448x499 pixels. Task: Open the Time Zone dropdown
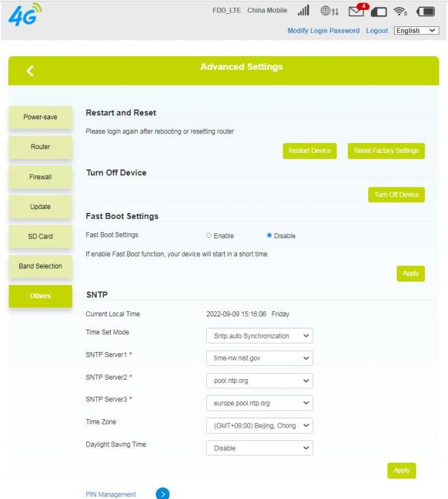coord(259,426)
